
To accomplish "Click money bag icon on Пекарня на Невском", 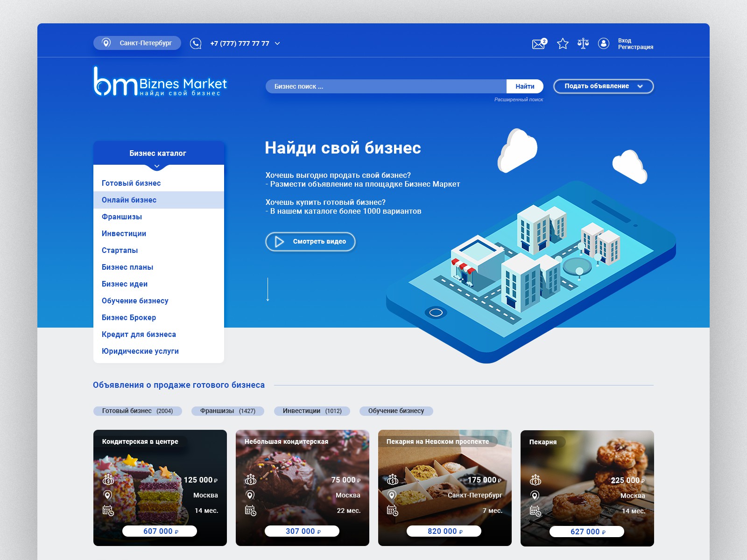I will tap(393, 479).
